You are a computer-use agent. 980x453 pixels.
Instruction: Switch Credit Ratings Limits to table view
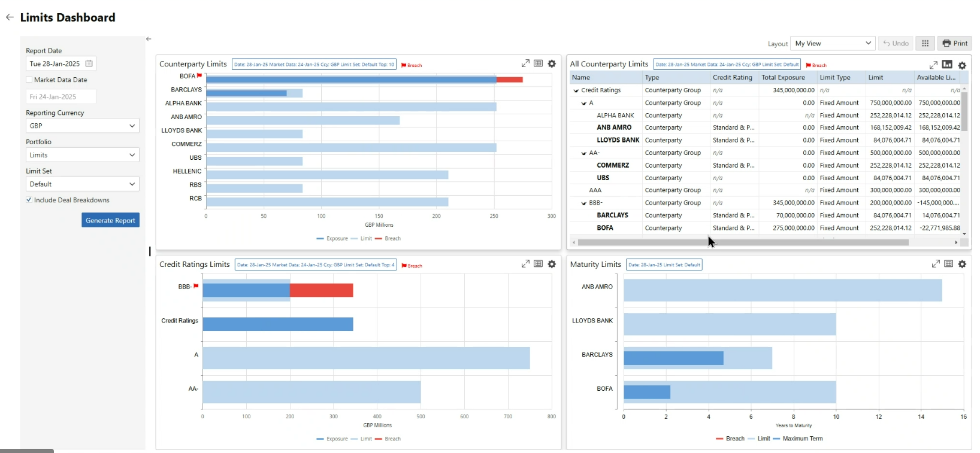(539, 264)
